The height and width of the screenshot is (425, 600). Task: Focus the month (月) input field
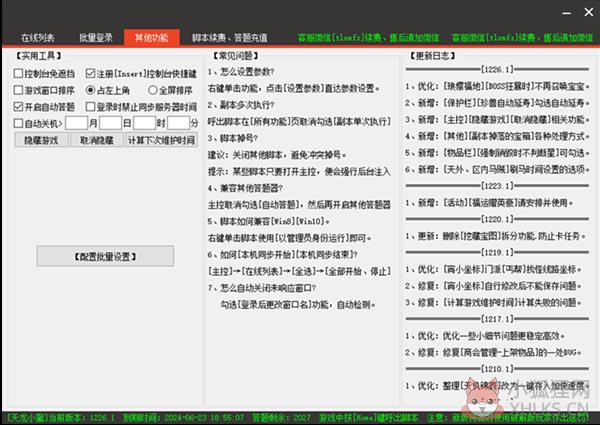(77, 123)
